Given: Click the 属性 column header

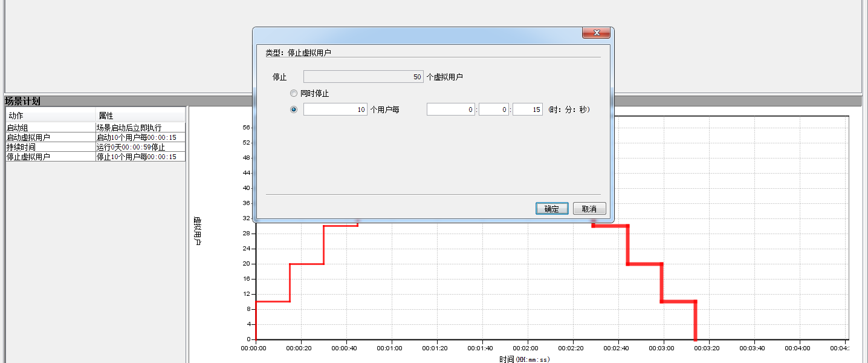Looking at the screenshot, I should pos(139,116).
